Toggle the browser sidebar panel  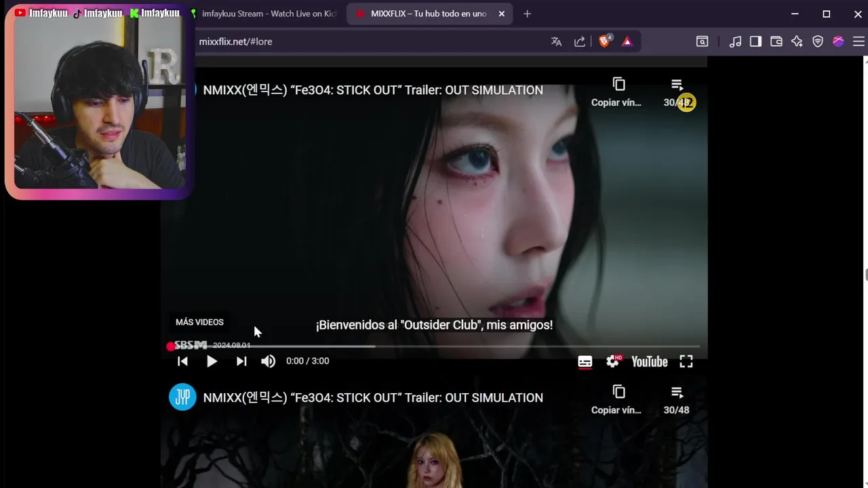(x=755, y=41)
